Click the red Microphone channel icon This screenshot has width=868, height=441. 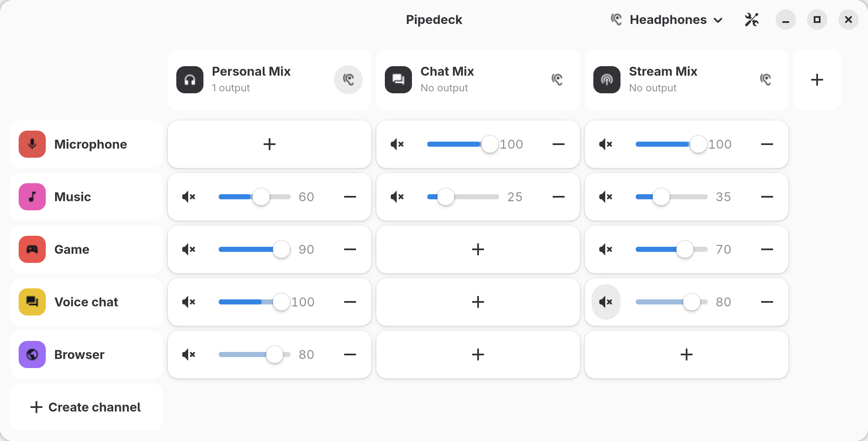pyautogui.click(x=32, y=144)
